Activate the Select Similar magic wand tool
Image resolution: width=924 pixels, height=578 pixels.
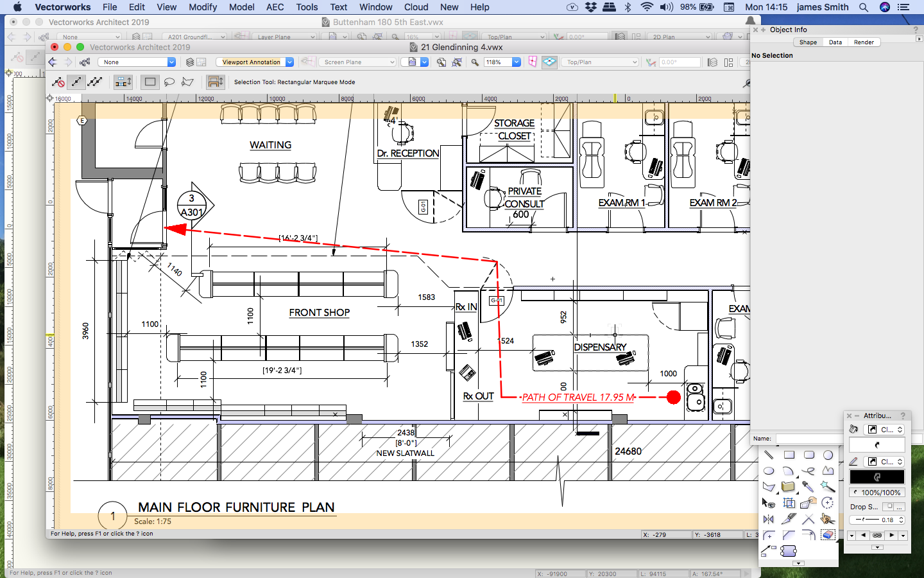[828, 487]
